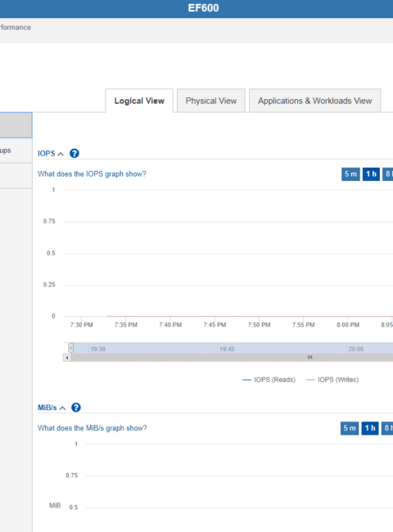The width and height of the screenshot is (393, 532).
Task: Select the 5 m range for MiB/s graph
Action: click(x=350, y=428)
